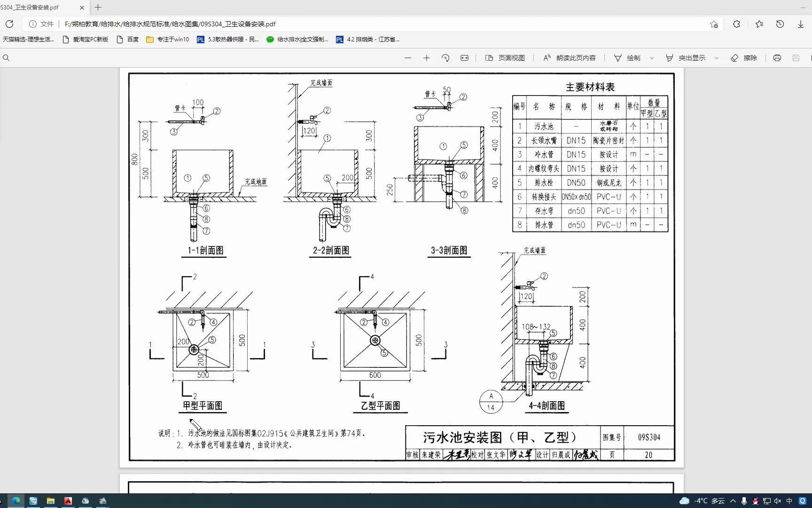Image resolution: width=812 pixels, height=508 pixels.
Task: Search within the PDF using magnifier icon
Action: [6, 58]
